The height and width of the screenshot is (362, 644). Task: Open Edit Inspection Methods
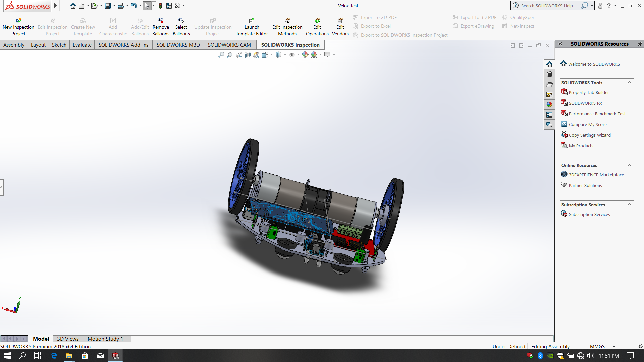tap(287, 27)
